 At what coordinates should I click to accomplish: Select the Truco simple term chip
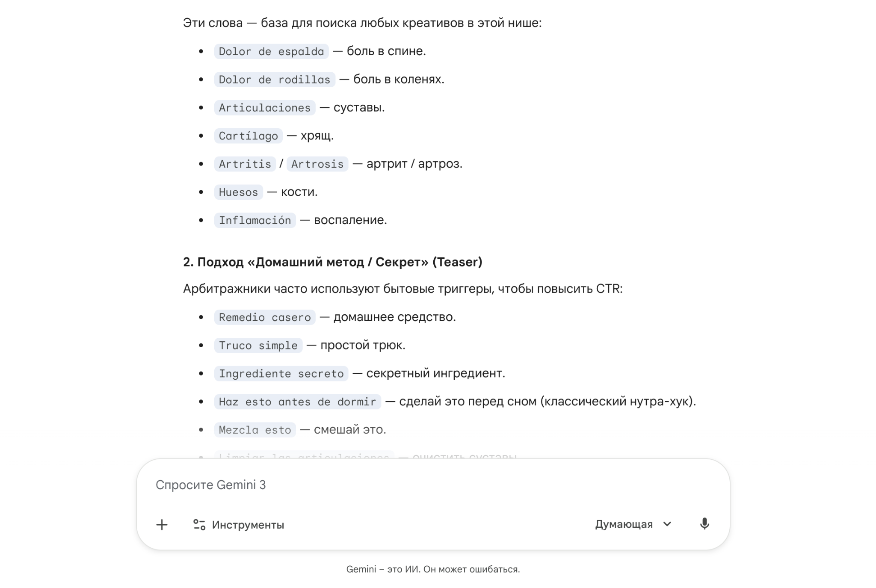(258, 346)
